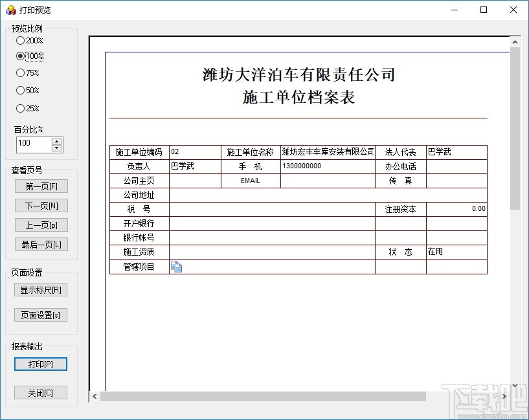Go to next page using 下一页[N]
The height and width of the screenshot is (420, 529).
click(x=40, y=205)
